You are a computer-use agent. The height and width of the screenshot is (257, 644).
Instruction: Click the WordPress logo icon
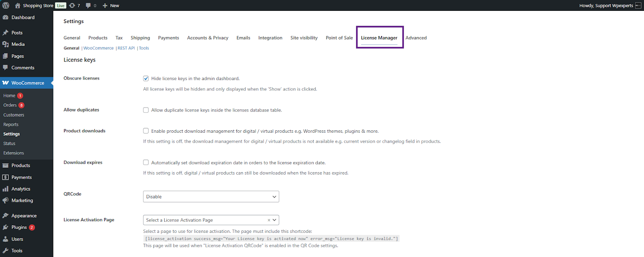click(6, 6)
